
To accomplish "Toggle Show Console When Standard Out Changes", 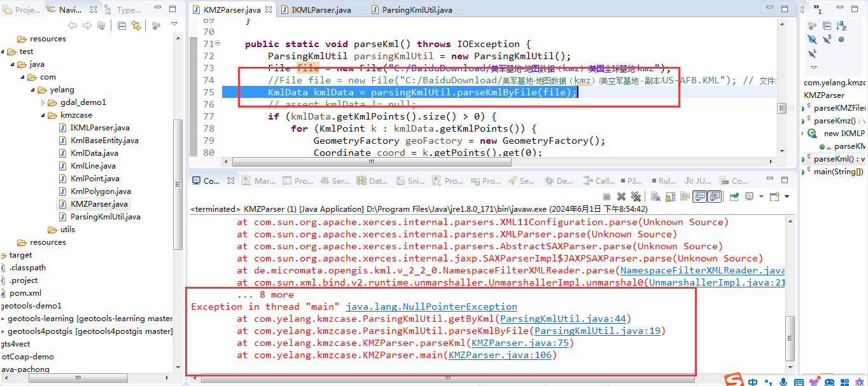I will tap(699, 196).
